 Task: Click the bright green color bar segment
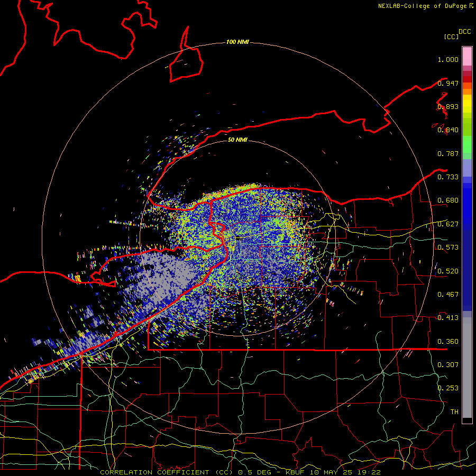[x=467, y=144]
